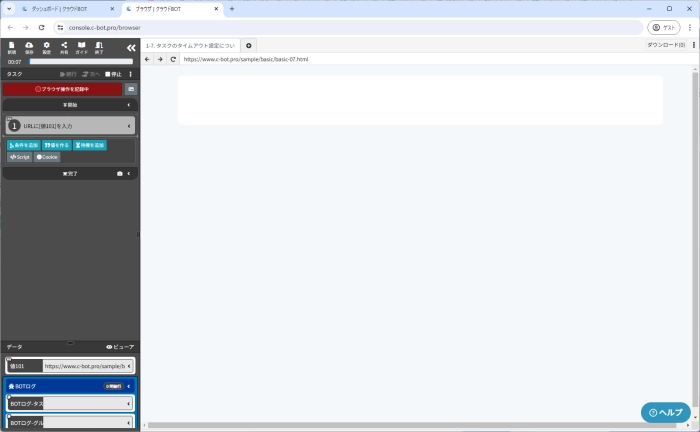Viewport: 700px width, 432px height.
Task: Click the red browser recording button
Action: click(62, 89)
